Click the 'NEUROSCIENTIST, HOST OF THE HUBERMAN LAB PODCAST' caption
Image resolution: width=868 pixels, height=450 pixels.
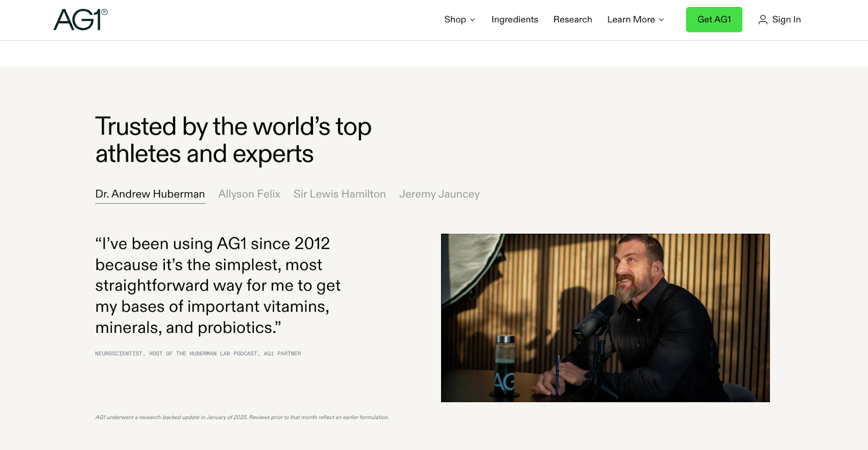pos(198,353)
